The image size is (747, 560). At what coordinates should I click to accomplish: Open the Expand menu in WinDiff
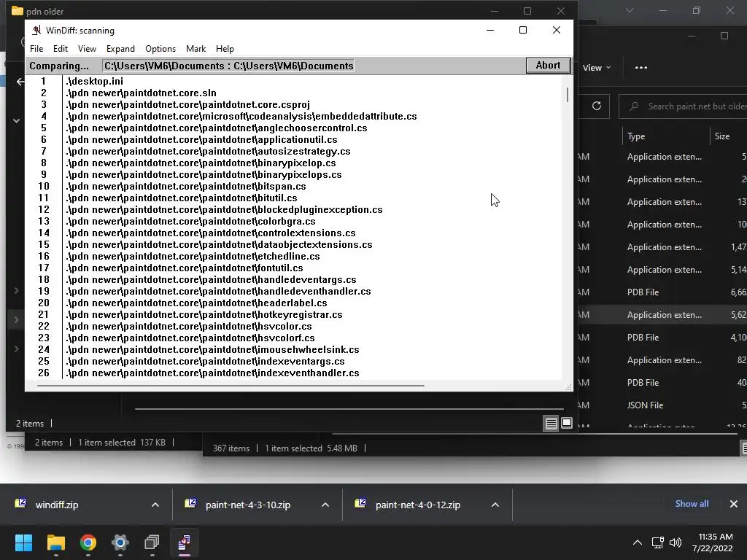(120, 49)
